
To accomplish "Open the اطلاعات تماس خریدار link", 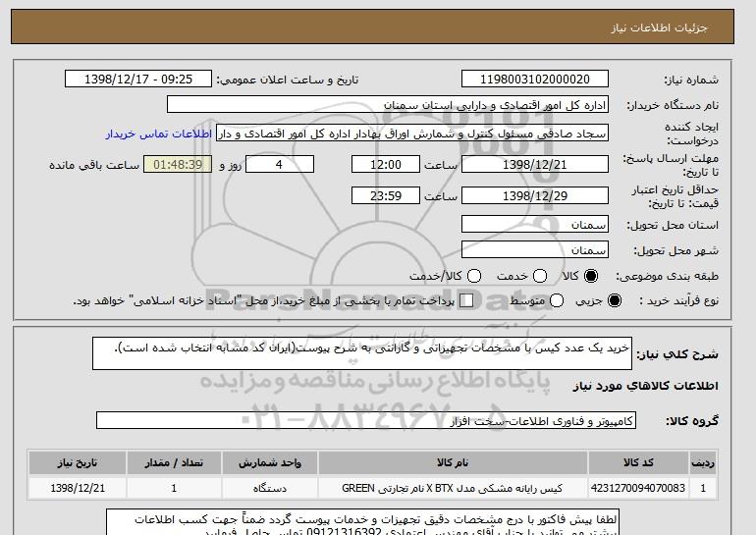I will [159, 134].
